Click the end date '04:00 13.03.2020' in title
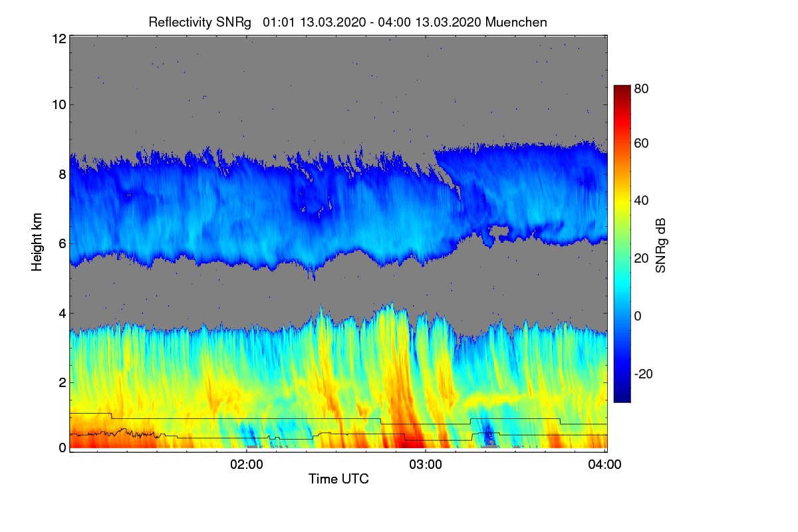This screenshot has height=532, width=798. [x=428, y=22]
